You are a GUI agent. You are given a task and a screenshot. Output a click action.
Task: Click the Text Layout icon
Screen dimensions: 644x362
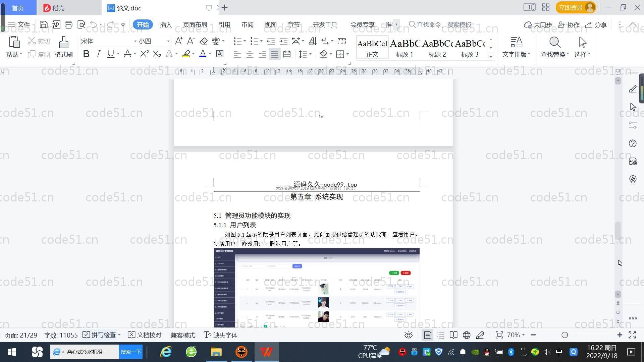[x=516, y=43]
